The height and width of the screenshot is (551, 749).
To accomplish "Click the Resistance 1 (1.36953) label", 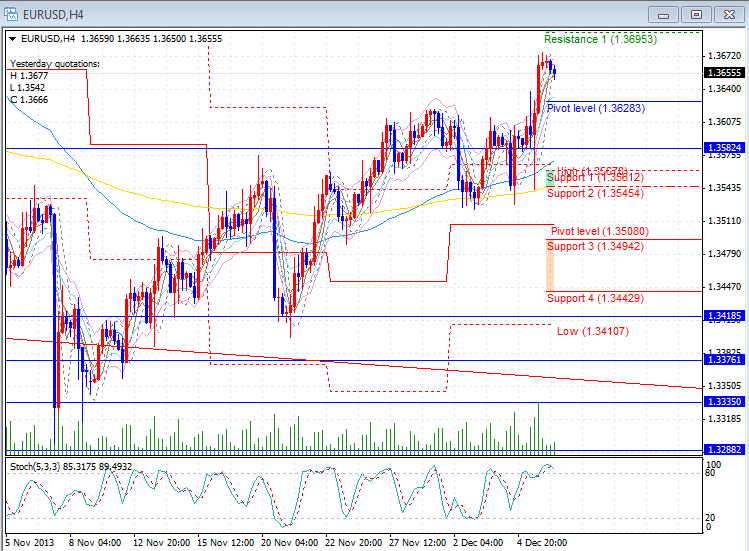I will pos(600,39).
